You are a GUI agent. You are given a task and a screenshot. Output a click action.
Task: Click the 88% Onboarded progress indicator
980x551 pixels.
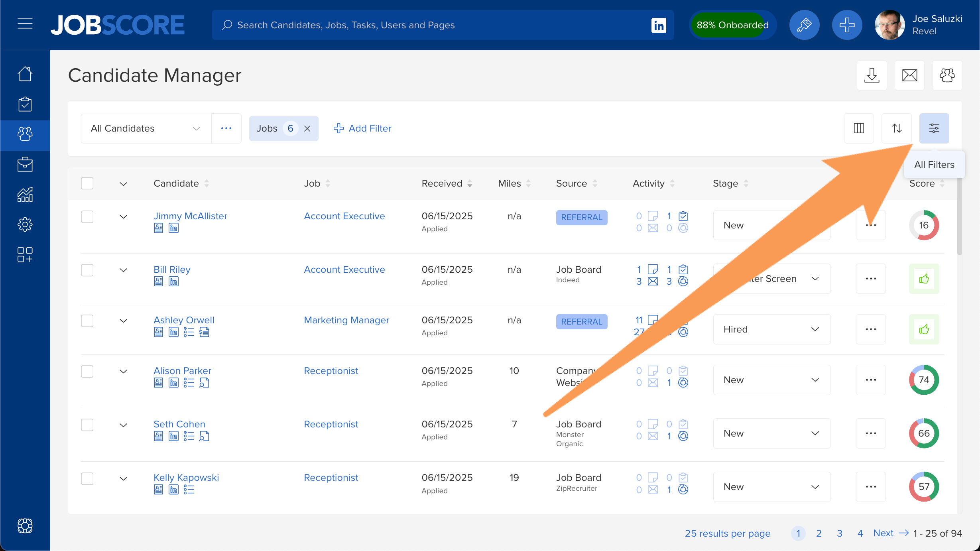pyautogui.click(x=732, y=25)
